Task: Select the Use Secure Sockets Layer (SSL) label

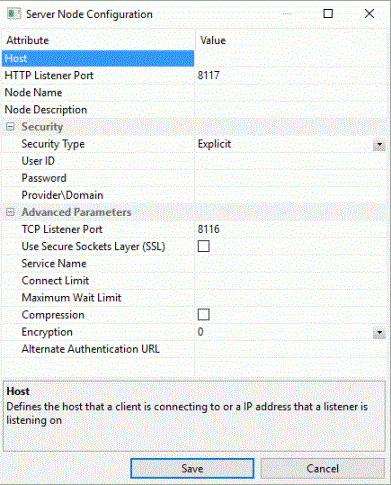Action: [93, 246]
